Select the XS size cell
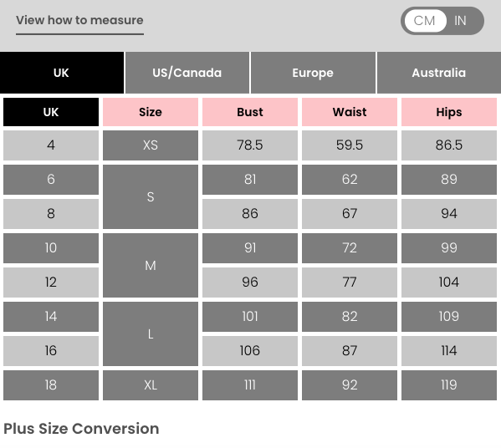The width and height of the screenshot is (501, 448). click(151, 145)
